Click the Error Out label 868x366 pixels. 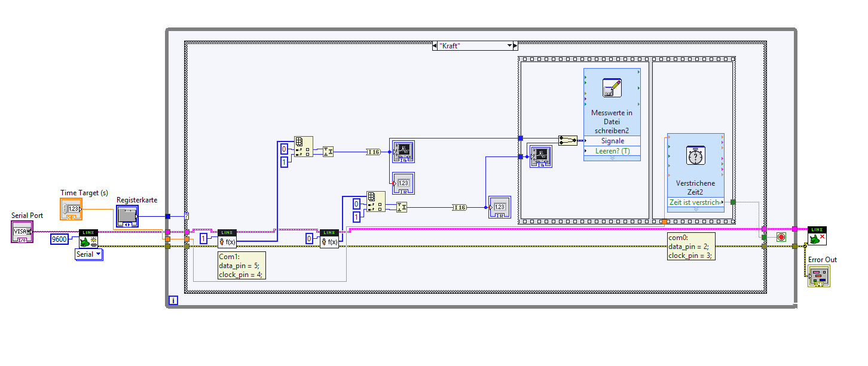pos(823,260)
